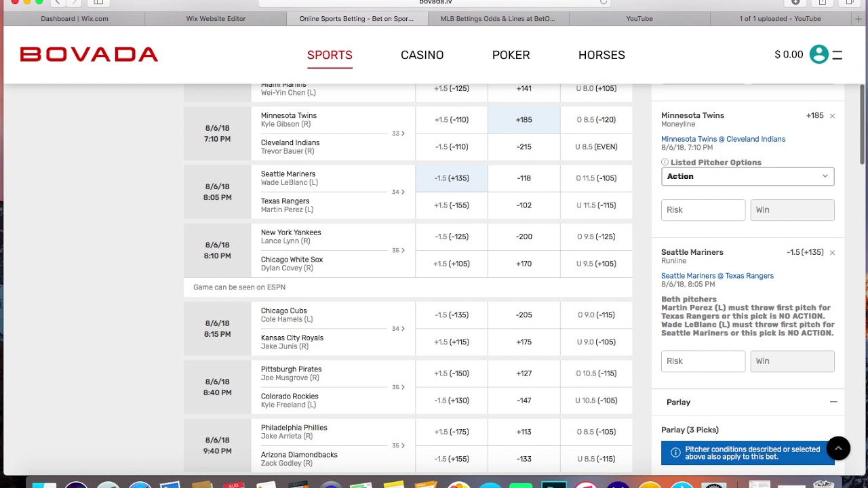Open the Action listed pitcher dropdown
The width and height of the screenshot is (868, 488).
[747, 176]
